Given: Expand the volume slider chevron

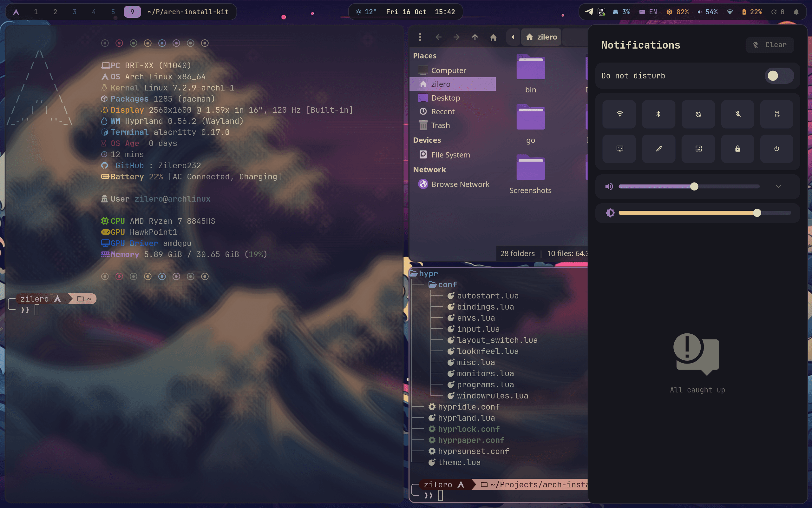Looking at the screenshot, I should pyautogui.click(x=778, y=186).
